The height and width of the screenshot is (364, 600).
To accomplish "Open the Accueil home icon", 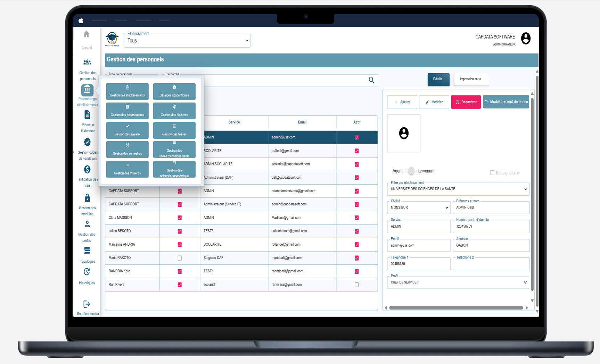I will click(x=87, y=34).
